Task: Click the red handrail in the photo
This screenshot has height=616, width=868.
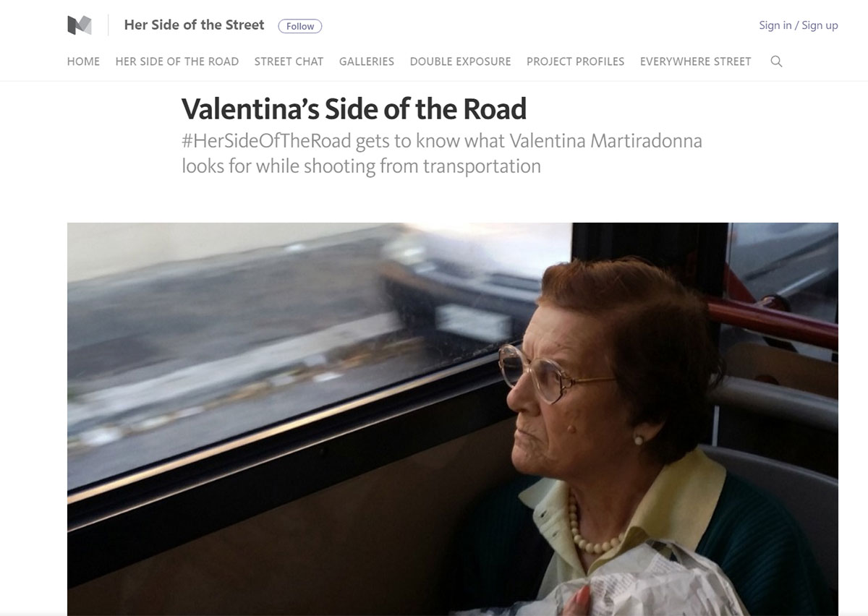Action: [x=773, y=322]
